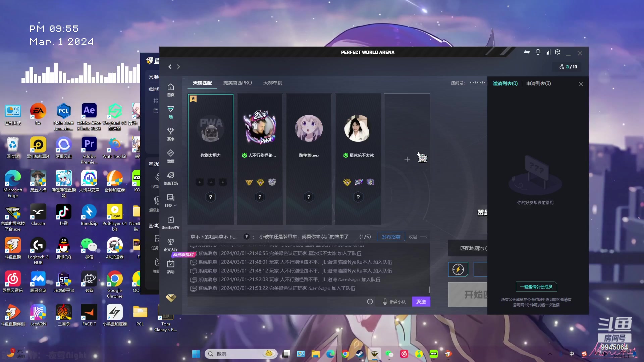The image size is (644, 362).
Task: Click the switch arrows icon in title bar
Action: [x=527, y=52]
